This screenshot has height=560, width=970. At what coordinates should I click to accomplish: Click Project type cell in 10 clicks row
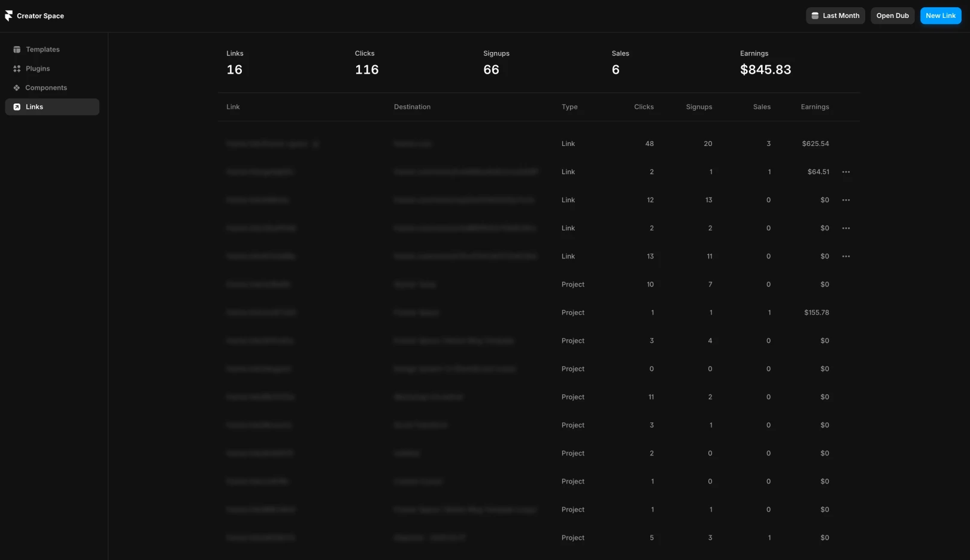pyautogui.click(x=573, y=284)
